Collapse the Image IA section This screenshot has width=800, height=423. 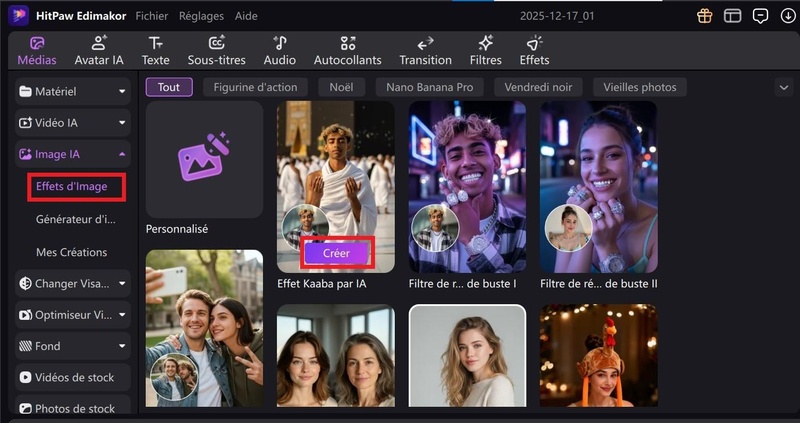click(x=72, y=154)
